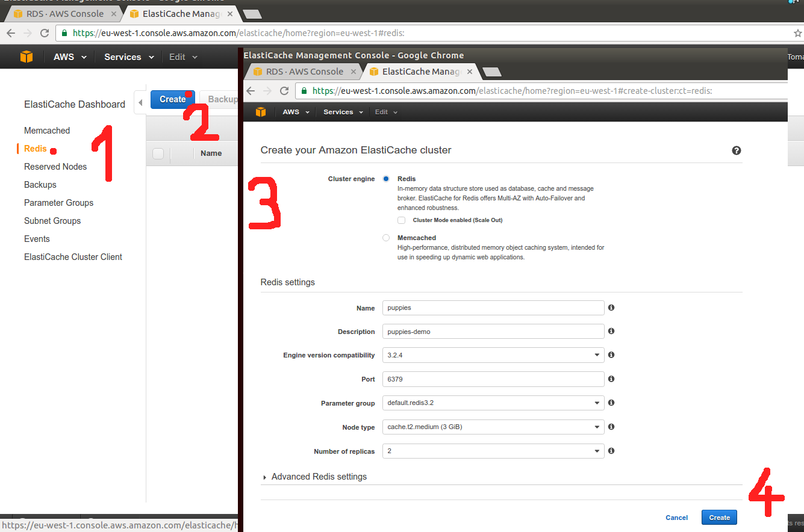
Task: Open the Node type dropdown
Action: point(493,427)
